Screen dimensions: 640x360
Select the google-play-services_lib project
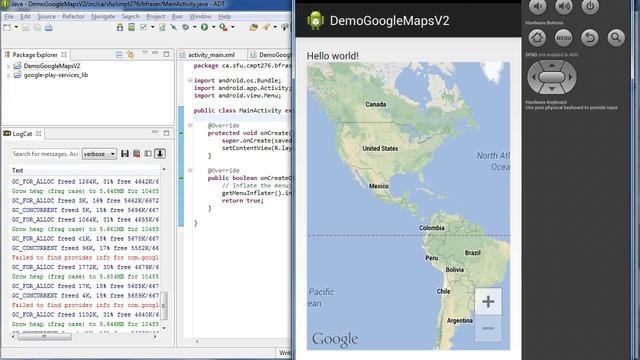56,75
